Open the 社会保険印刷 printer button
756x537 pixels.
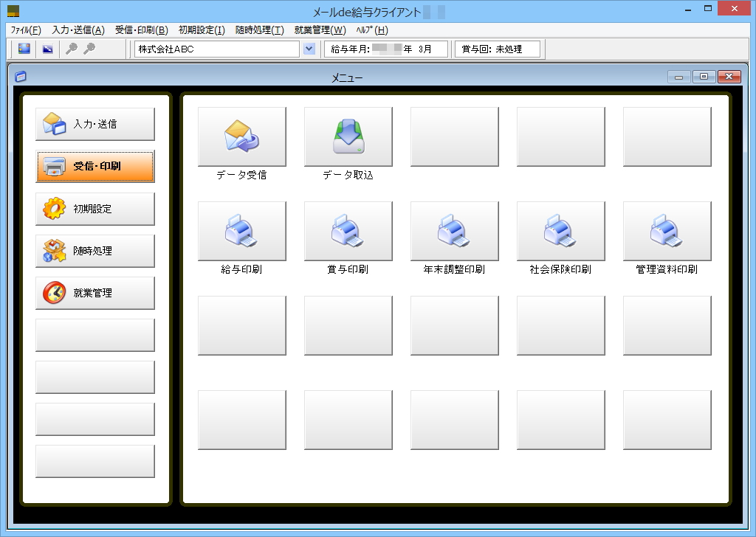click(561, 231)
